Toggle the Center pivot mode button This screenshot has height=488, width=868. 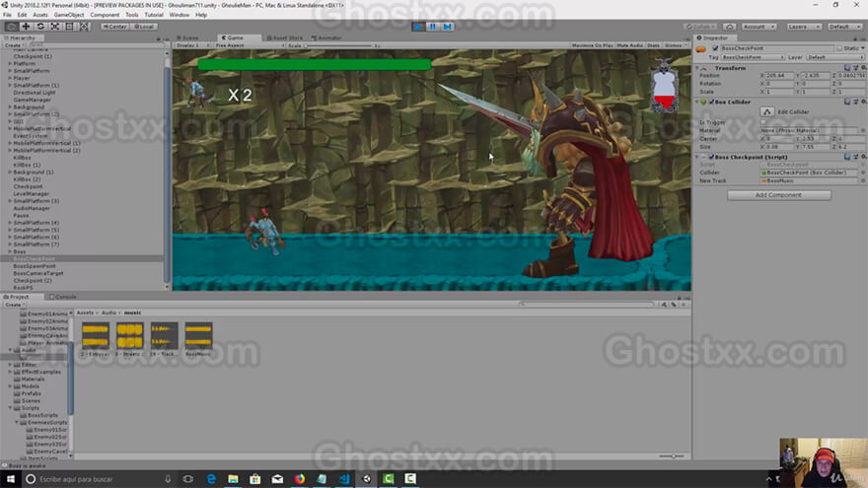114,27
